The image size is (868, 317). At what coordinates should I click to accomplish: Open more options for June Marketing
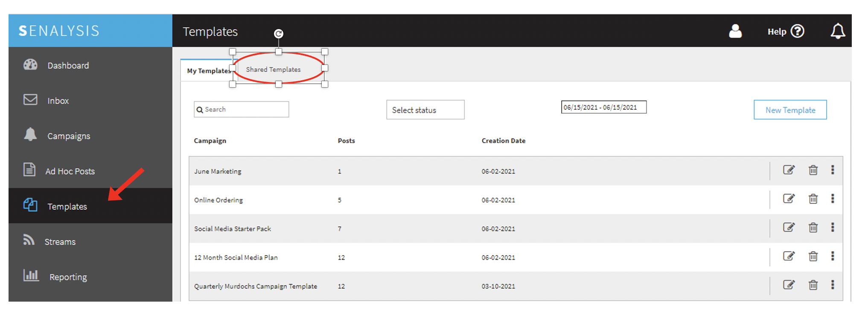[833, 170]
